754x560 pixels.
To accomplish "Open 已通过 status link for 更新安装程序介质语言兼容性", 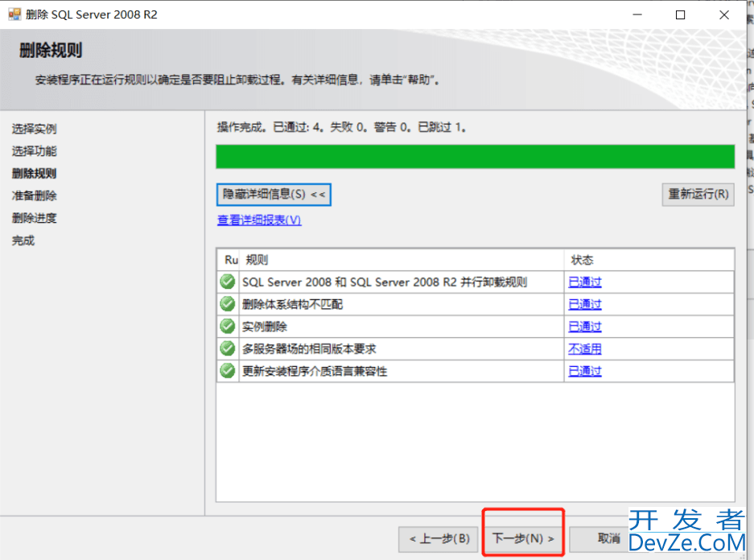I will point(585,371).
